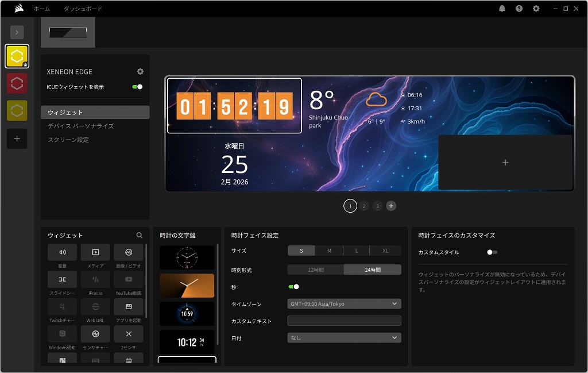The width and height of the screenshot is (588, 373).
Task: Toggle the 秒 seconds switch
Action: [x=293, y=287]
